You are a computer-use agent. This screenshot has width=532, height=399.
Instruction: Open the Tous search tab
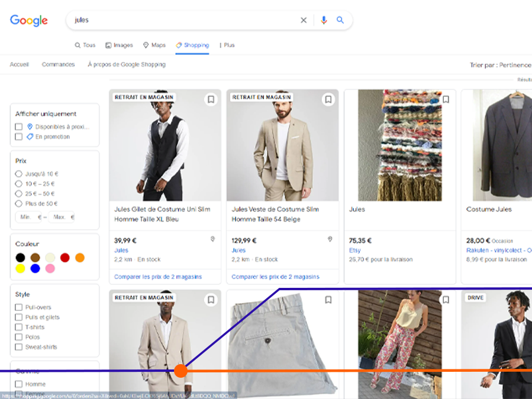point(85,45)
